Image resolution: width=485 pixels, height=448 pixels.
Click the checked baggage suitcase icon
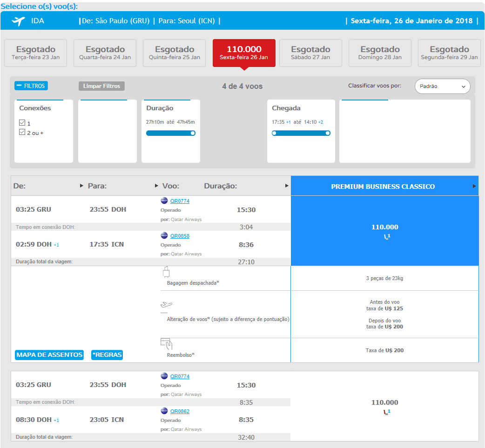pos(166,272)
